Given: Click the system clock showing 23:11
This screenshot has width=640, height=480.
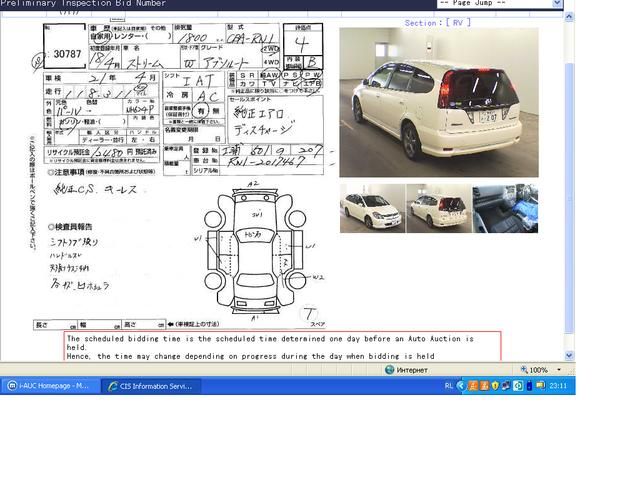Looking at the screenshot, I should (557, 385).
